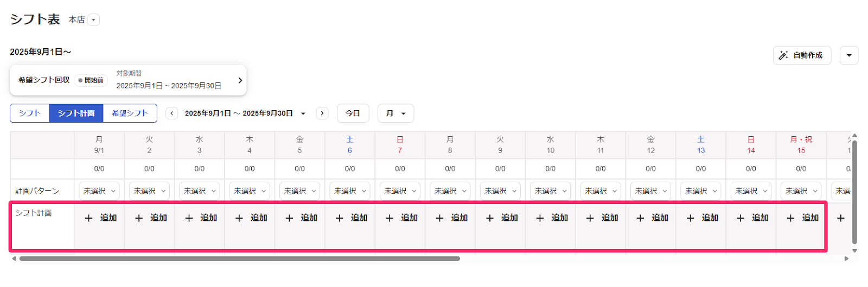Open 計画パターン dropdown for Thursday 4

[250, 191]
